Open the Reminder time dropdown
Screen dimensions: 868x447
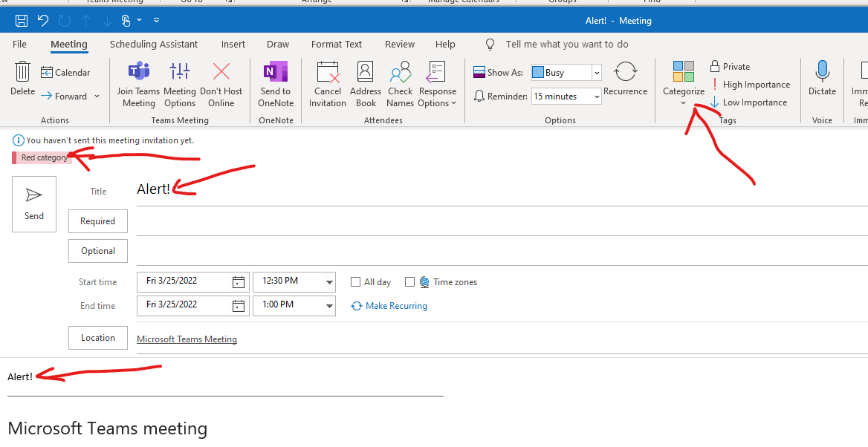pos(599,96)
